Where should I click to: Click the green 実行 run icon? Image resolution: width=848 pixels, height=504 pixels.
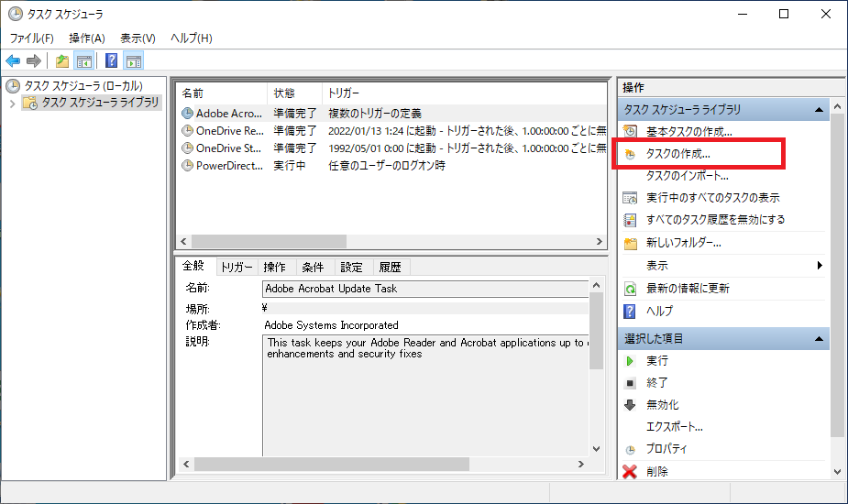630,361
